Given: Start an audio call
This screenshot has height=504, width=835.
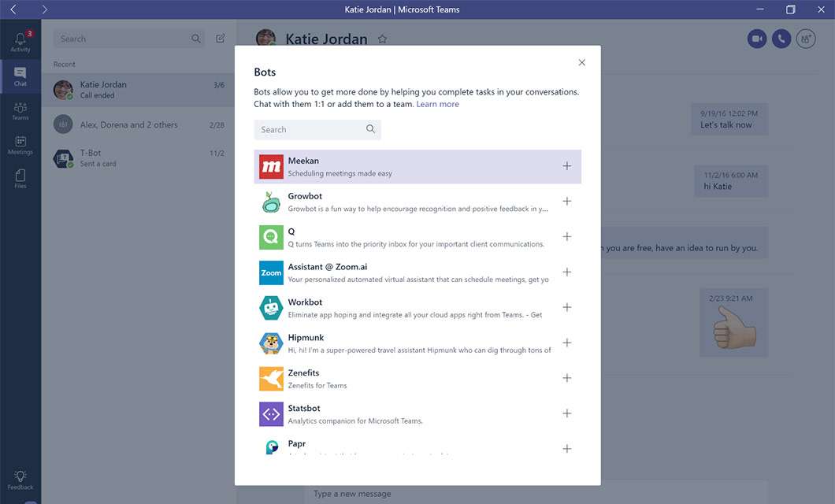Looking at the screenshot, I should coord(781,38).
